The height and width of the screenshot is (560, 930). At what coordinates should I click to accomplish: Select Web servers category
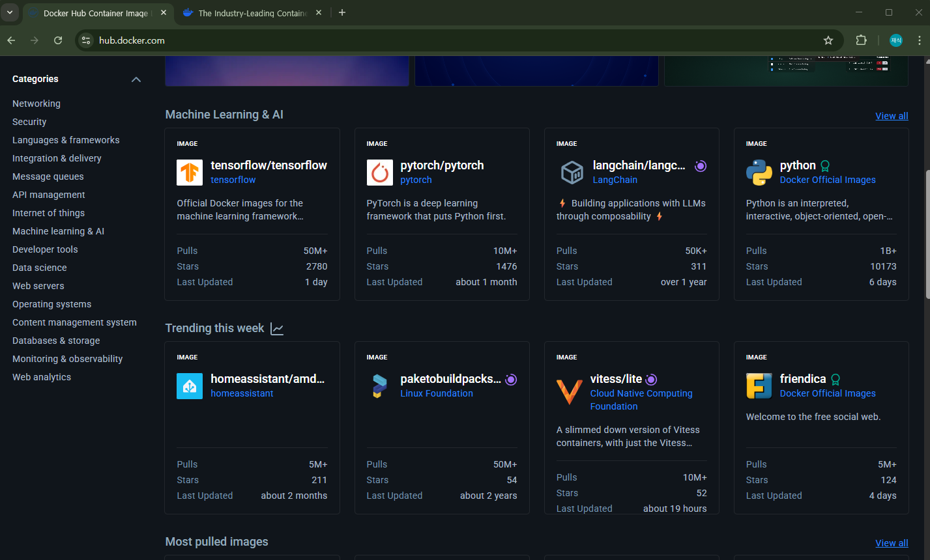[x=38, y=286]
